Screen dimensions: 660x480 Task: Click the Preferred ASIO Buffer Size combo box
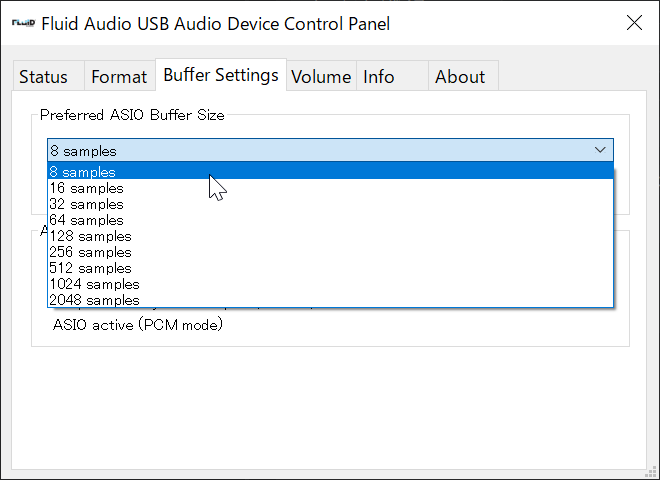click(x=330, y=150)
